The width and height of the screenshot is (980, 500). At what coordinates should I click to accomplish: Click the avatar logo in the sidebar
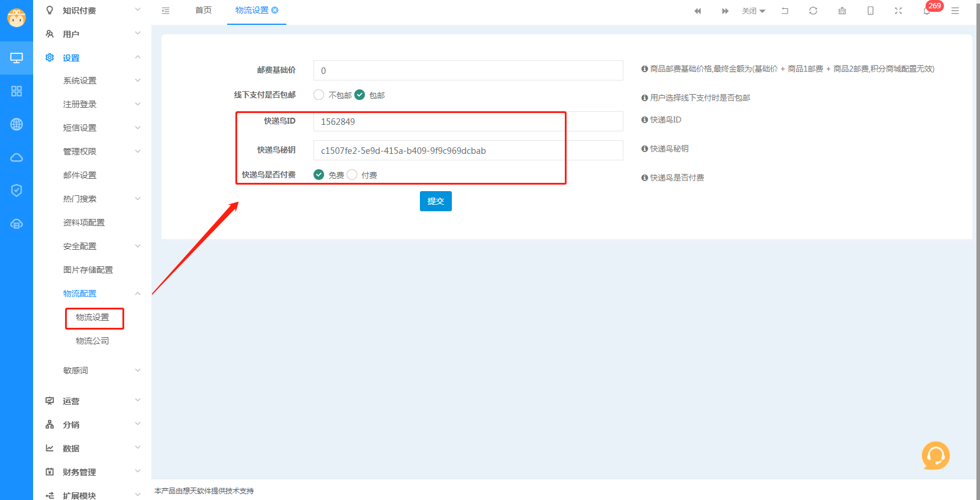[x=17, y=17]
